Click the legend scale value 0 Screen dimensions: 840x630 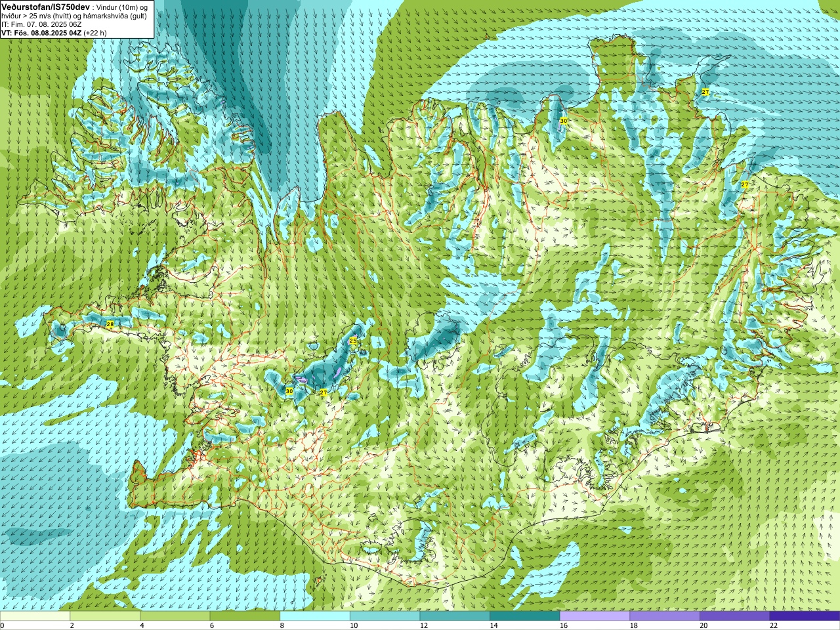tap(3, 625)
